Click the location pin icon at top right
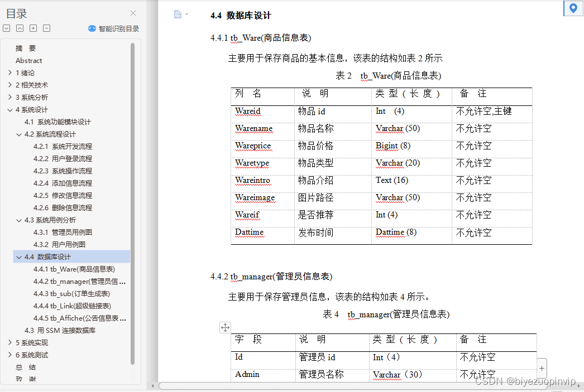This screenshot has height=392, width=584. coord(573,8)
